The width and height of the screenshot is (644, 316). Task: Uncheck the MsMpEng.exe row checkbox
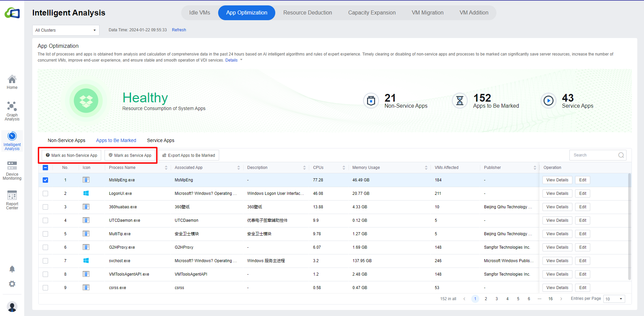[45, 180]
